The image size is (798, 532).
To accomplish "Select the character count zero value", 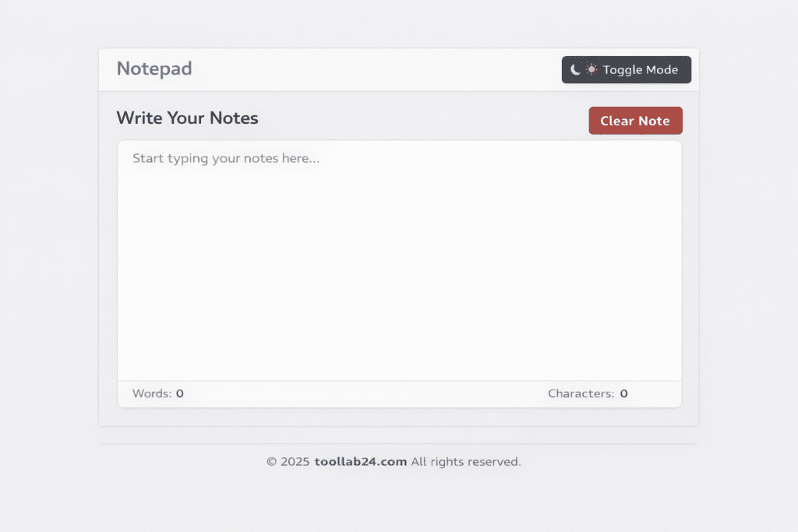I will click(x=623, y=393).
